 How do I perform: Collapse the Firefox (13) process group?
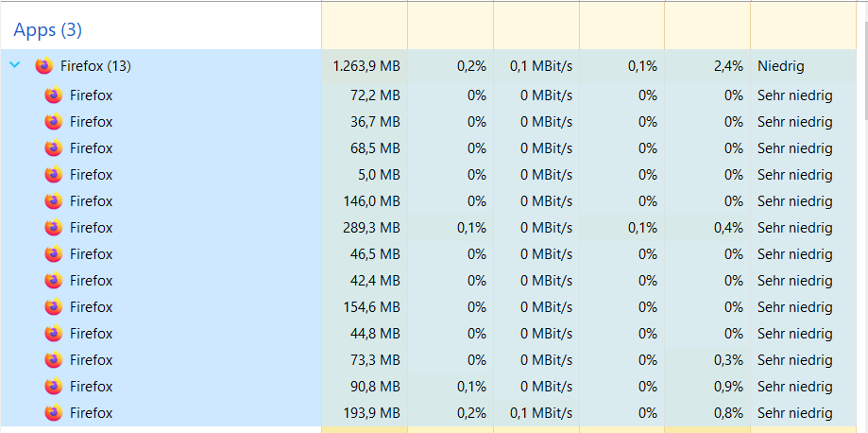pyautogui.click(x=14, y=65)
